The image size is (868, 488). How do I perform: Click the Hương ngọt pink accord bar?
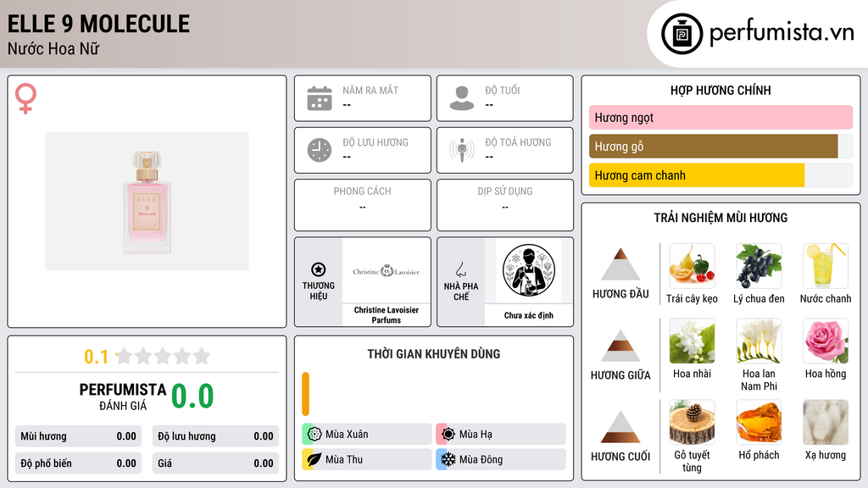point(721,117)
